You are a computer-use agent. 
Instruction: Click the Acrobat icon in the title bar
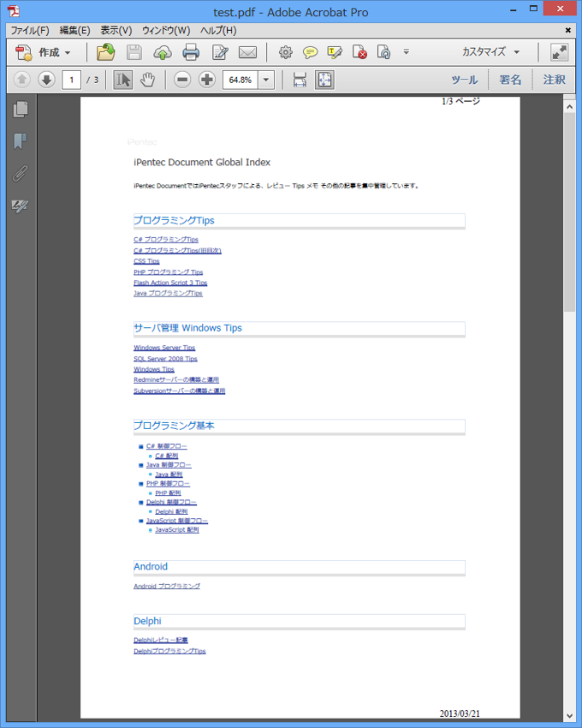click(x=14, y=10)
